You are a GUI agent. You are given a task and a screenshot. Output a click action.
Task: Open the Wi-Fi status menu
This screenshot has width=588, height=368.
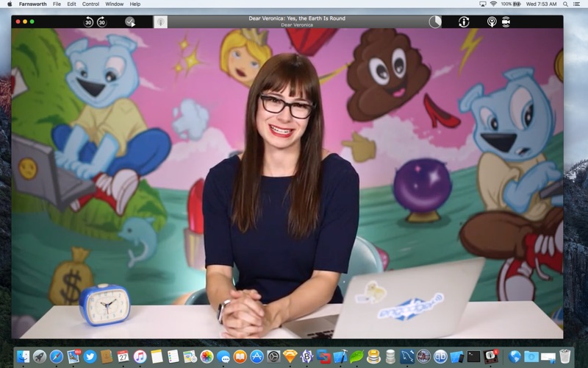click(492, 4)
